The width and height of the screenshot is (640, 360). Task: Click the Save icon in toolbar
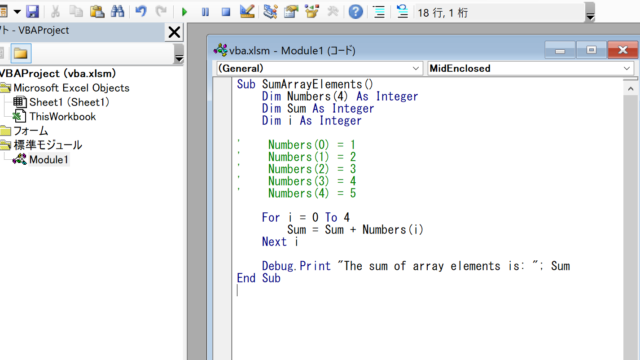point(32,11)
